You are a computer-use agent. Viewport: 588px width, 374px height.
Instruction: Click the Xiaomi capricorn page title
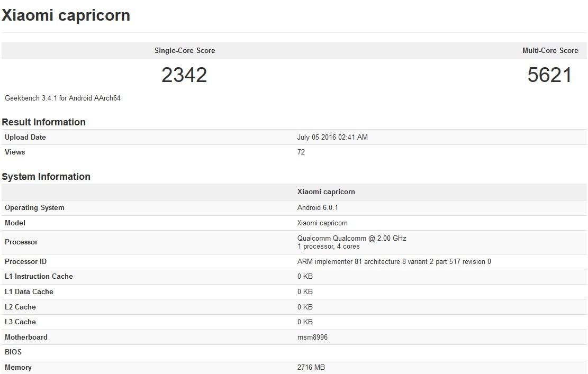tap(66, 15)
